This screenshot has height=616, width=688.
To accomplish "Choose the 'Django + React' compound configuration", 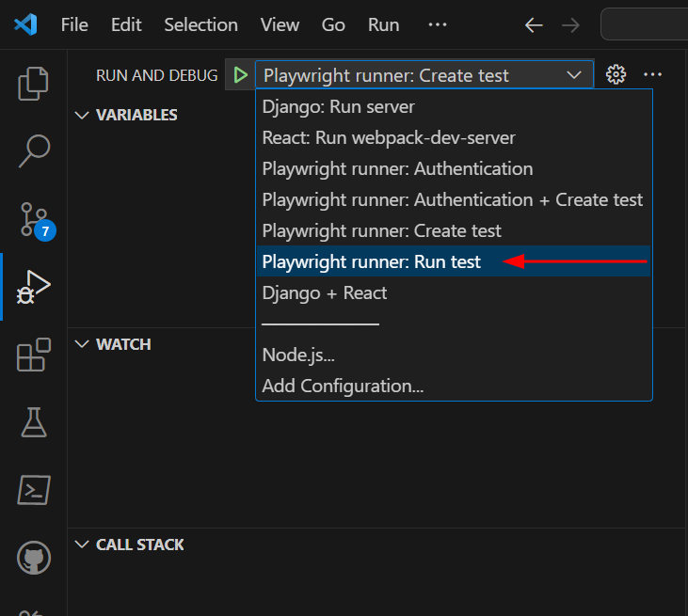I will tap(454, 292).
